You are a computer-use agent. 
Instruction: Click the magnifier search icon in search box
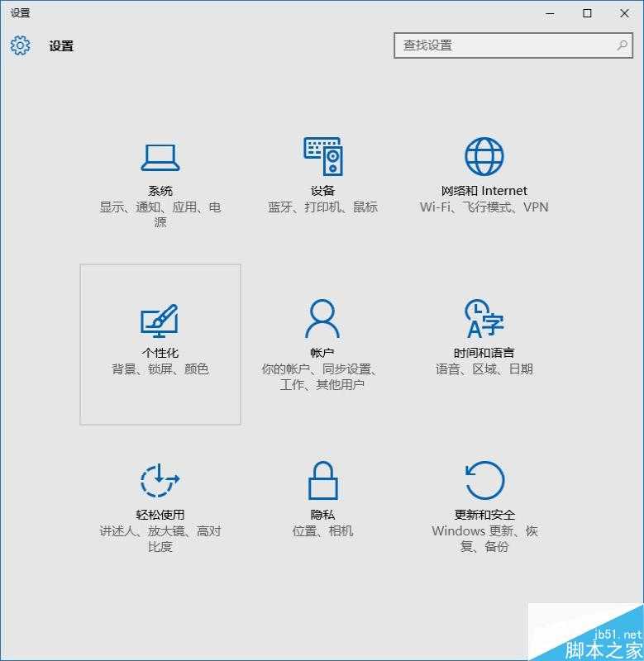(x=622, y=45)
